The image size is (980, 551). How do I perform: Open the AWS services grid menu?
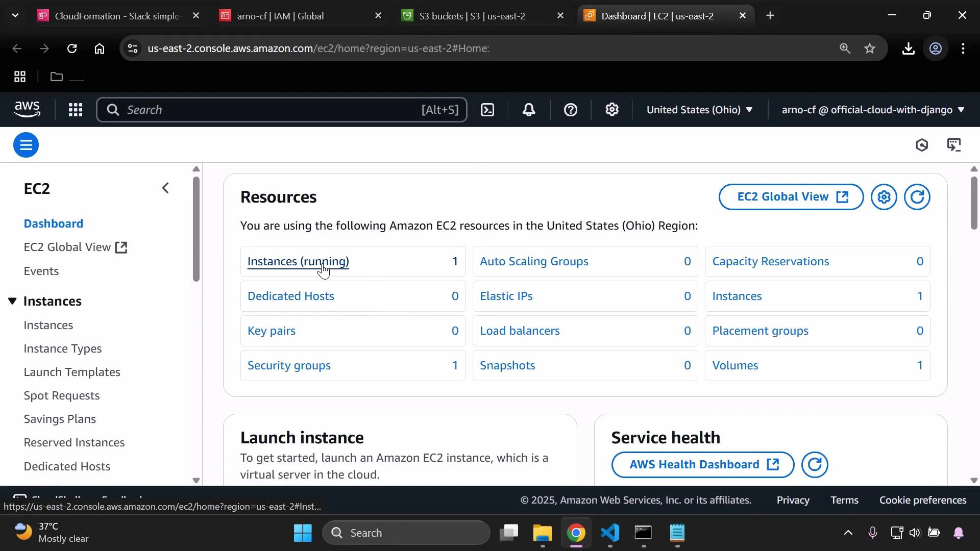[76, 110]
